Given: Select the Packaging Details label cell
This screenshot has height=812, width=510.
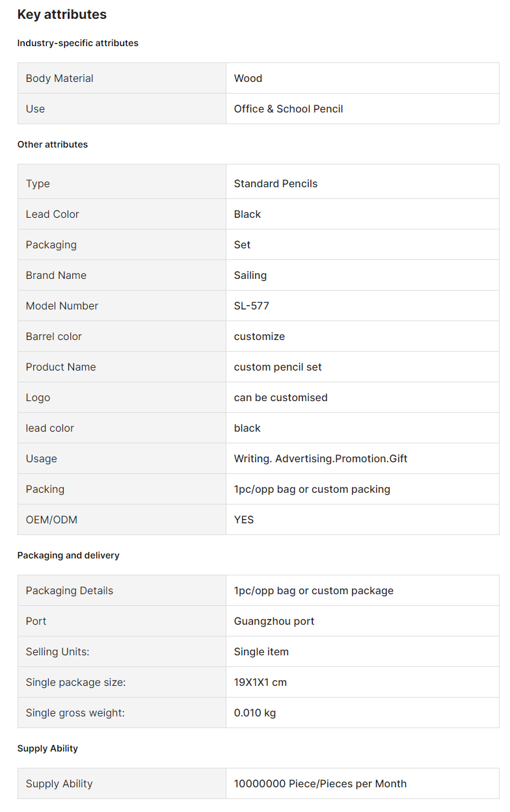Looking at the screenshot, I should (122, 590).
